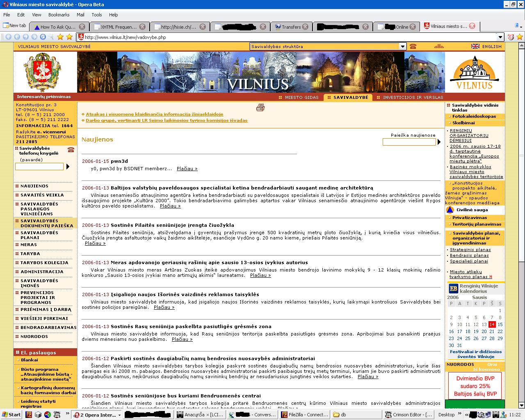Close the 'XHTML Frequen...' tab
This screenshot has width=525, height=420.
pos(142,27)
